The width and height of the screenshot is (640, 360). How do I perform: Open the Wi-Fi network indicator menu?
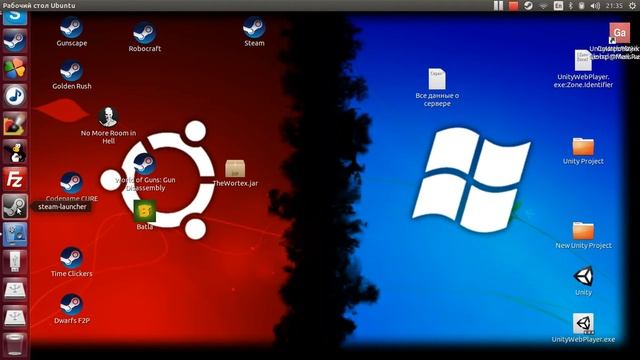[543, 6]
